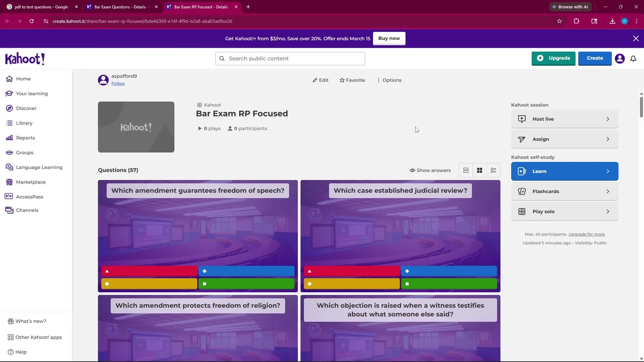Screen dimensions: 644x362
Task: Select green square answer on freedom of speech
Action: [x=247, y=284]
